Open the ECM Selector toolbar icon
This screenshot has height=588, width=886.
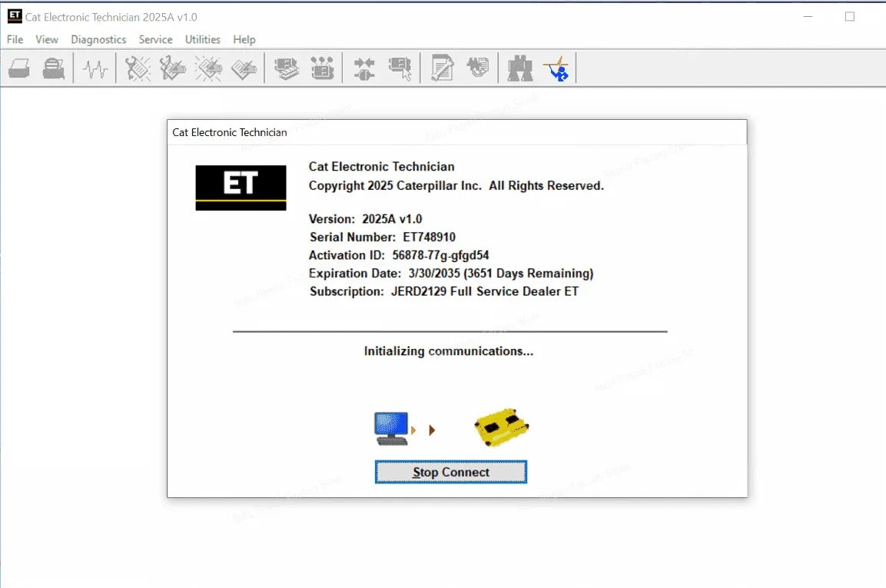click(400, 68)
